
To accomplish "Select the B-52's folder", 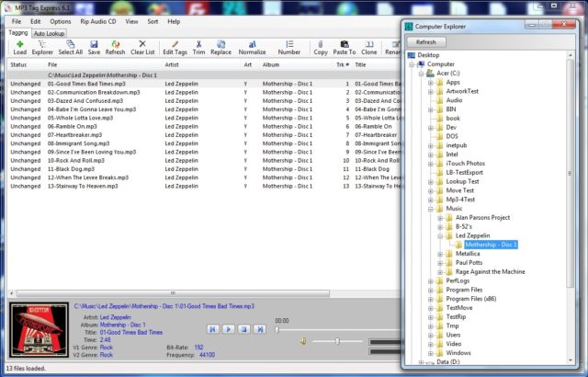I will point(463,226).
